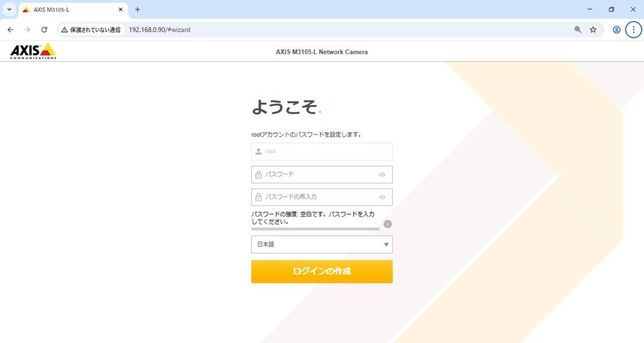This screenshot has width=644, height=343.
Task: Open a new browser tab
Action: (137, 10)
